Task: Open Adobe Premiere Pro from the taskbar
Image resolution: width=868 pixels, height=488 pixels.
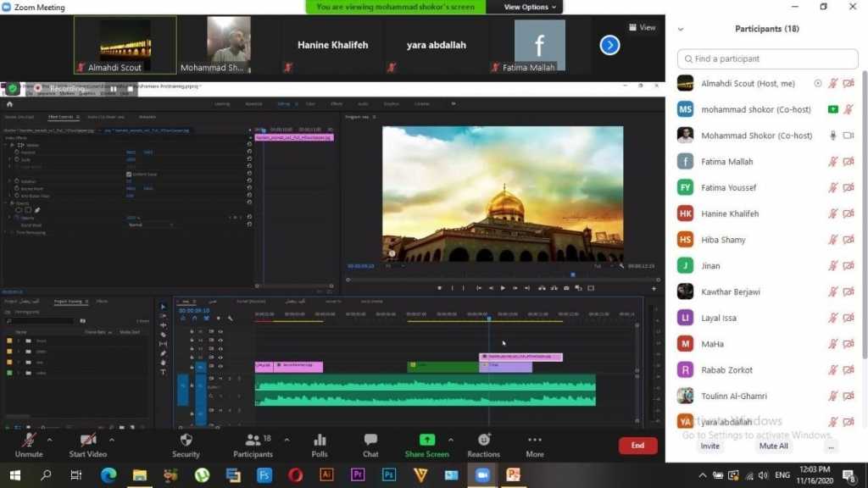Action: pos(357,475)
